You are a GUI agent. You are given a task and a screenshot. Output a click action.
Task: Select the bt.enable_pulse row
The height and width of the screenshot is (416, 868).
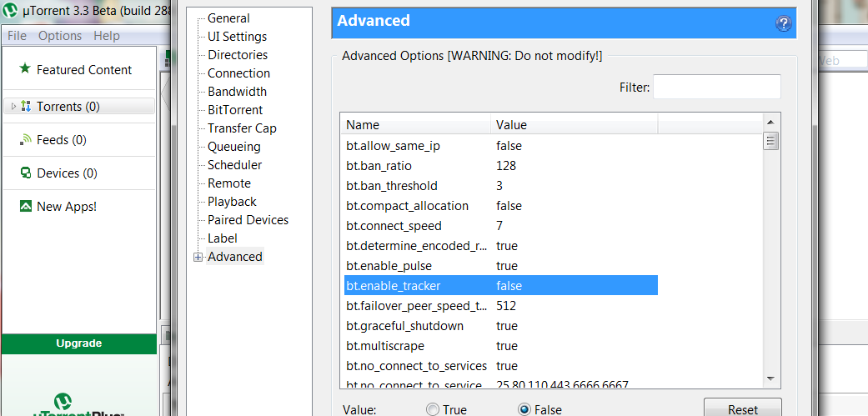[501, 266]
